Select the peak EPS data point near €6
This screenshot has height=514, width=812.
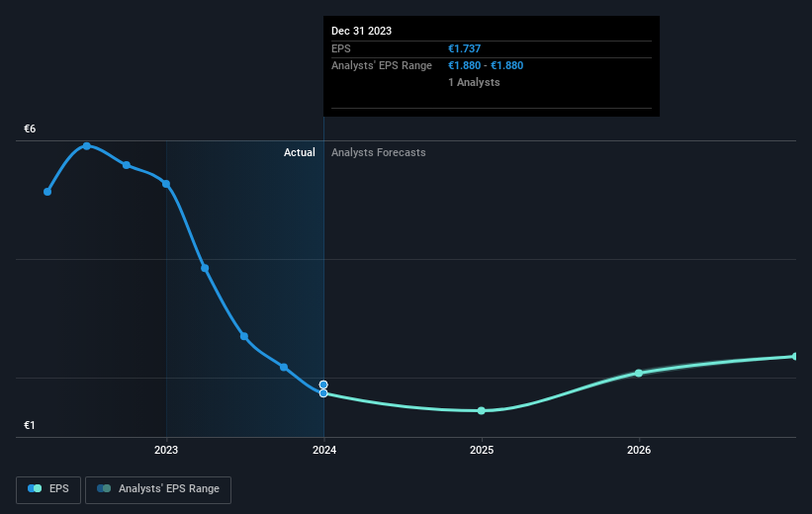(87, 146)
